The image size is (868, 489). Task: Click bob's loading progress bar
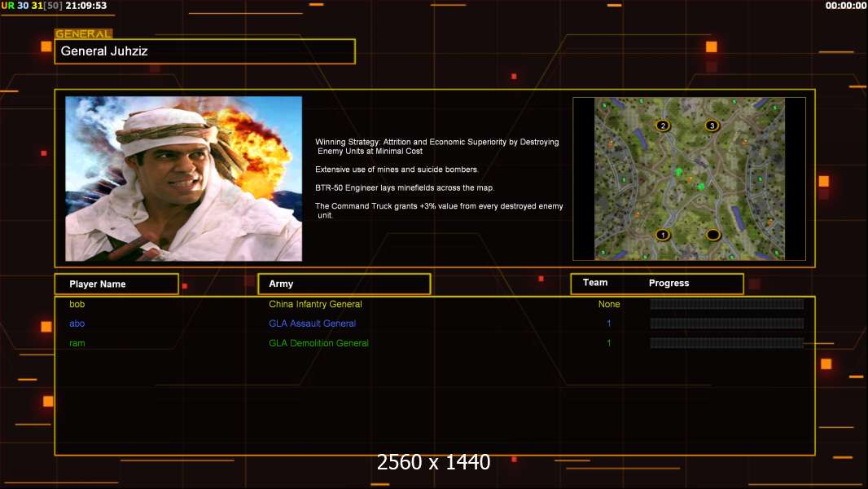(x=726, y=304)
